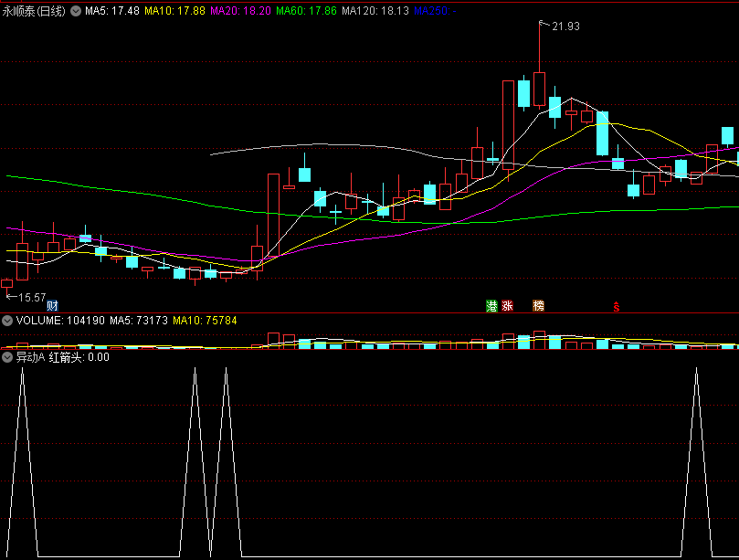Open the 异动A indicator dropdown arrow
This screenshot has width=739, height=560.
7,357
